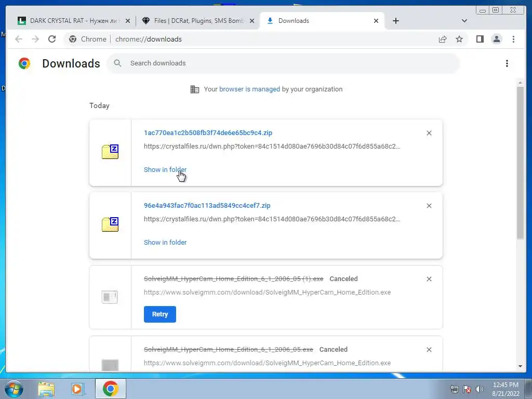Close the Downloads tab
The image size is (532, 399).
point(376,21)
